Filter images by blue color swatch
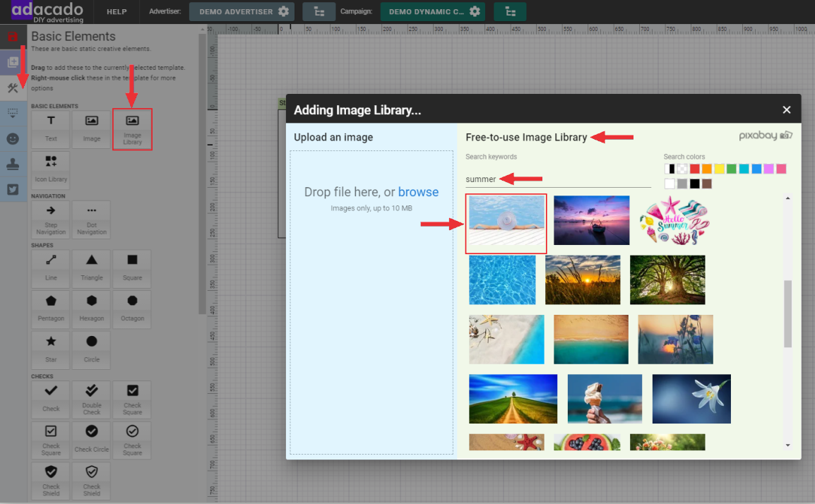The image size is (815, 504). coord(757,169)
